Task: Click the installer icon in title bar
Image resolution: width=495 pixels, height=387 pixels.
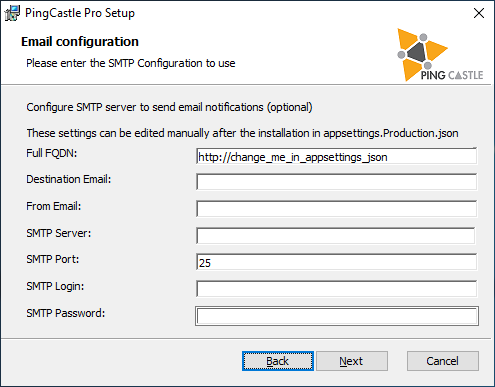Action: (x=12, y=13)
